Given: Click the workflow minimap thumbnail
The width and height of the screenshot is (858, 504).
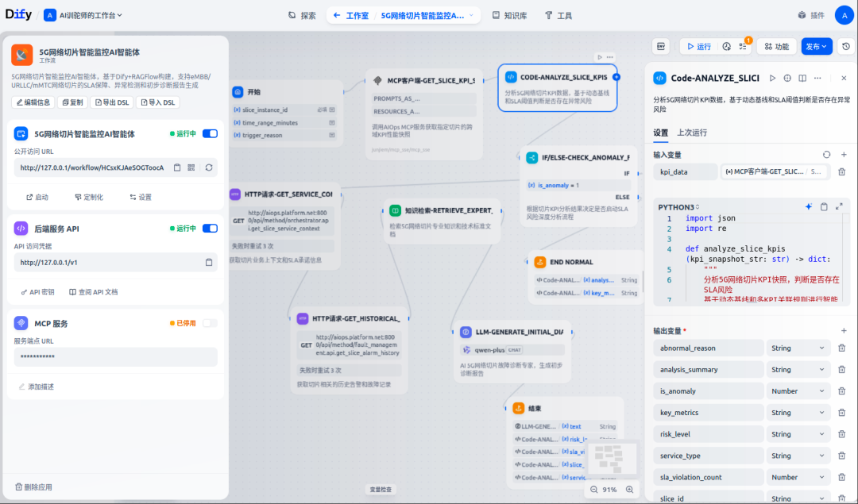Looking at the screenshot, I should pos(612,458).
